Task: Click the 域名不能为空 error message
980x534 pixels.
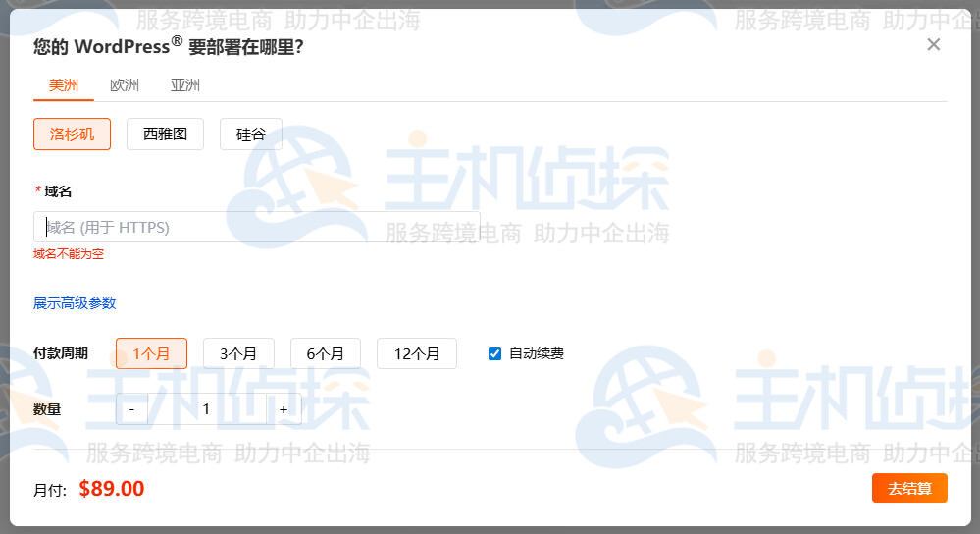Action: pos(69,254)
